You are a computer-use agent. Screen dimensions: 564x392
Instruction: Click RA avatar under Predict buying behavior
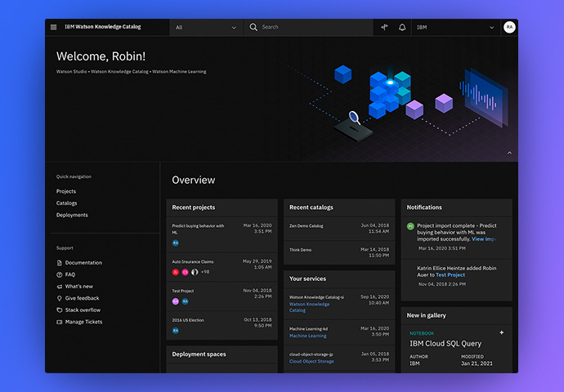coord(176,243)
